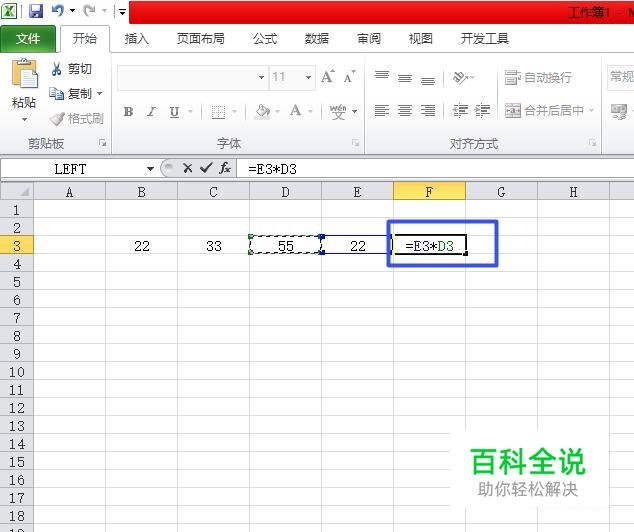Confirm formula entry with checkmark icon
This screenshot has width=634, height=532.
tap(206, 168)
